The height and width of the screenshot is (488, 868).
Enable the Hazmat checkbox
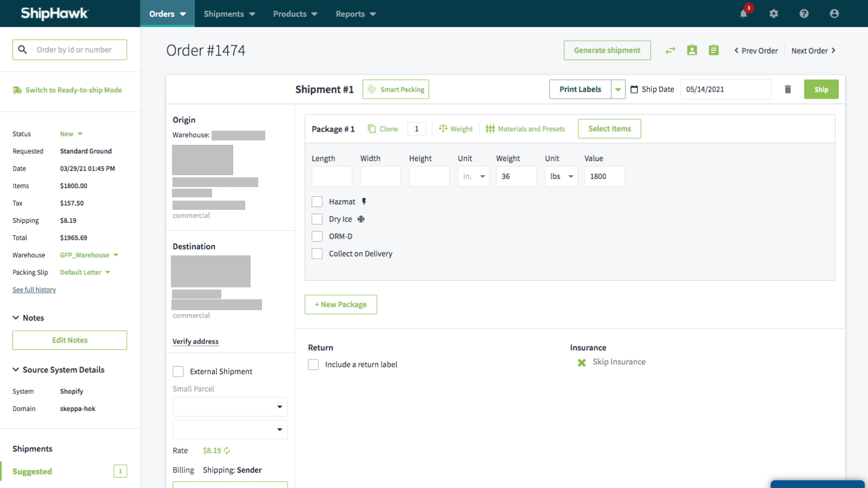[317, 202]
